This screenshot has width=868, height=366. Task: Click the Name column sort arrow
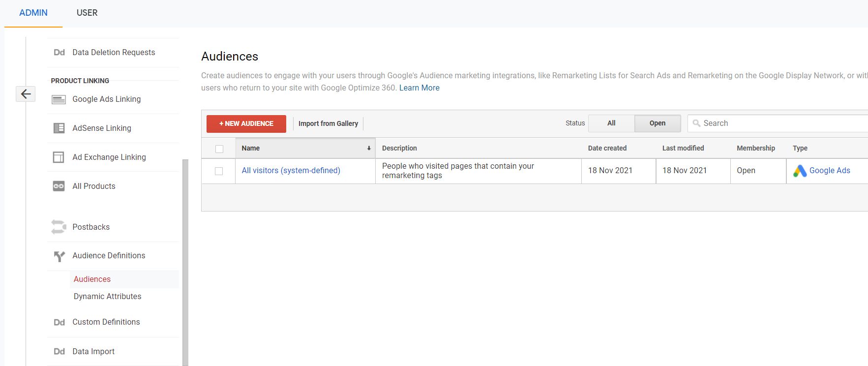pos(369,148)
